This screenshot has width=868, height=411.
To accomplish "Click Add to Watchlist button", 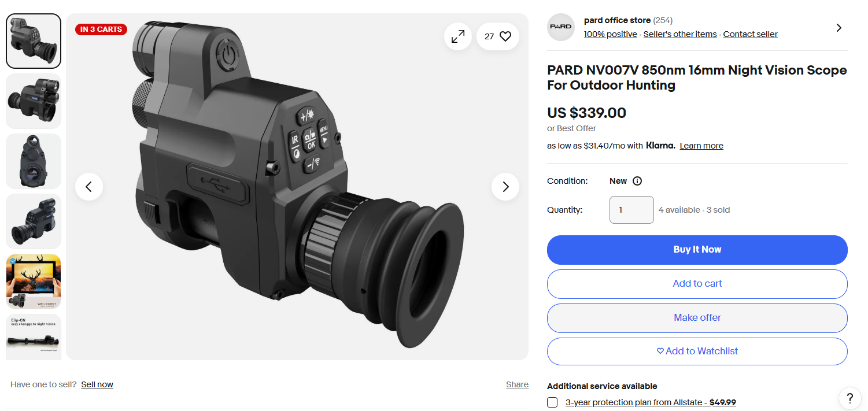I will pyautogui.click(x=697, y=351).
